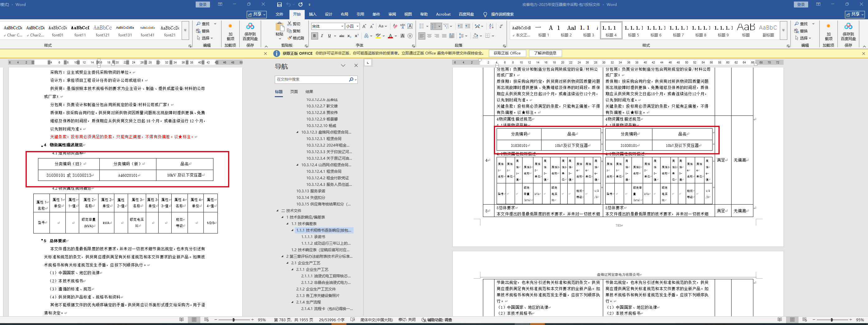Click 登录 sign-in in the right Word window
The height and width of the screenshot is (325, 868).
click(801, 4)
